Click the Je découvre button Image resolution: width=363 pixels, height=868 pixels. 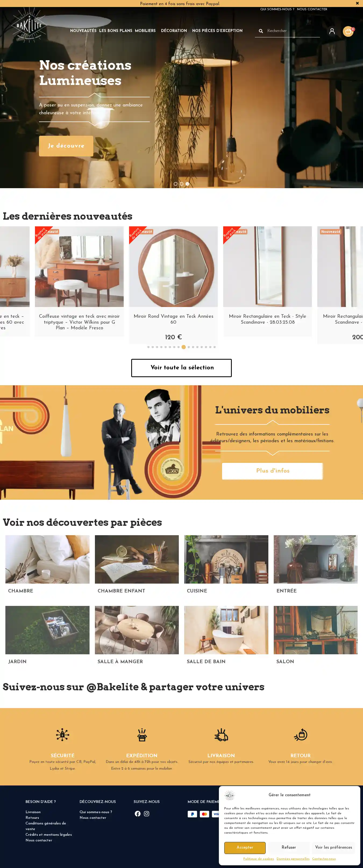tap(66, 146)
